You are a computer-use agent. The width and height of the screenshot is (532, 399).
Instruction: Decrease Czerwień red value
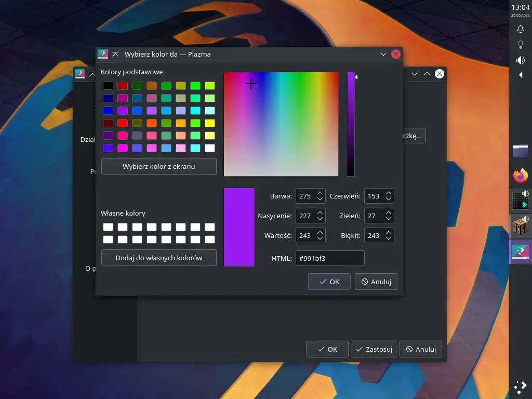click(389, 199)
